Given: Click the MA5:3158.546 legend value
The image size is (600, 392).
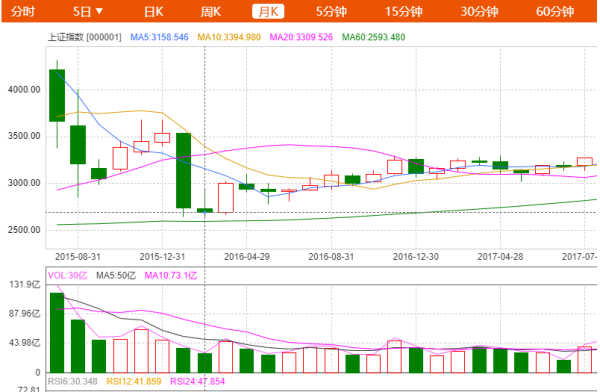Looking at the screenshot, I should (159, 37).
